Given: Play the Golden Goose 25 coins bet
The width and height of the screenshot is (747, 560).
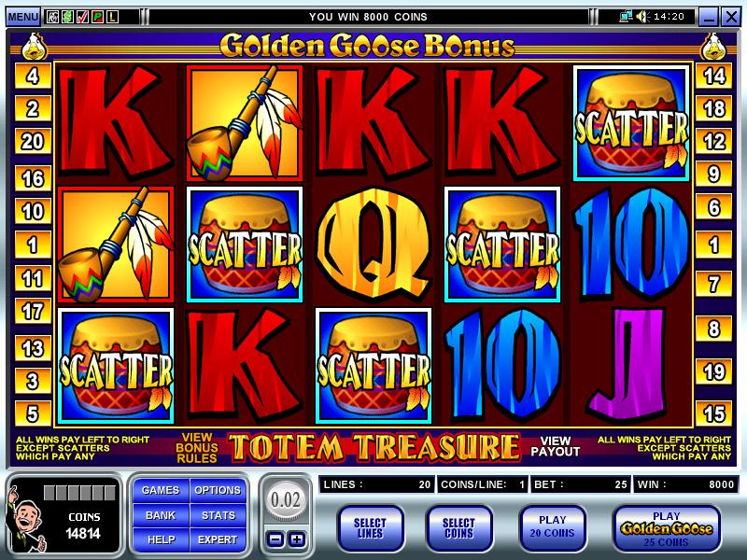Looking at the screenshot, I should click(x=666, y=528).
